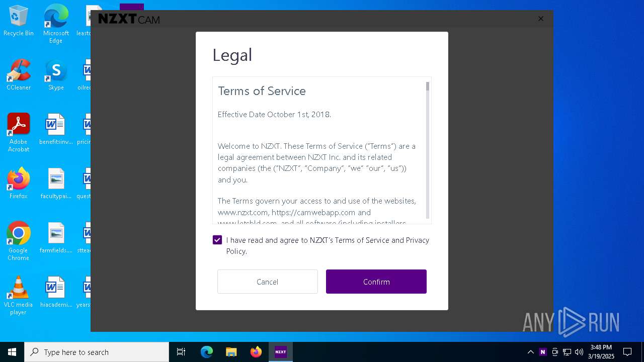644x362 pixels.
Task: Select the benefitsinv Word document
Action: [x=56, y=129]
